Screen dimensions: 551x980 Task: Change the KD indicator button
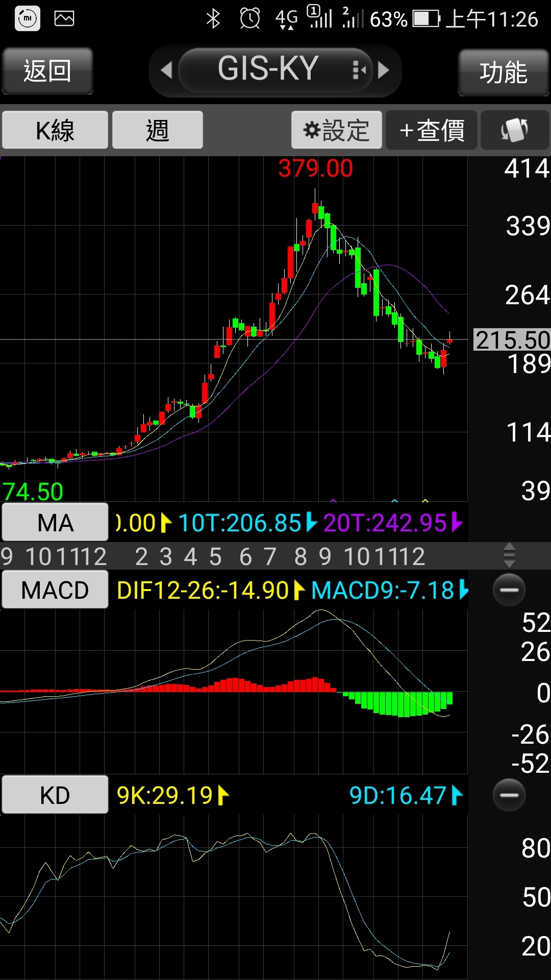pos(55,795)
